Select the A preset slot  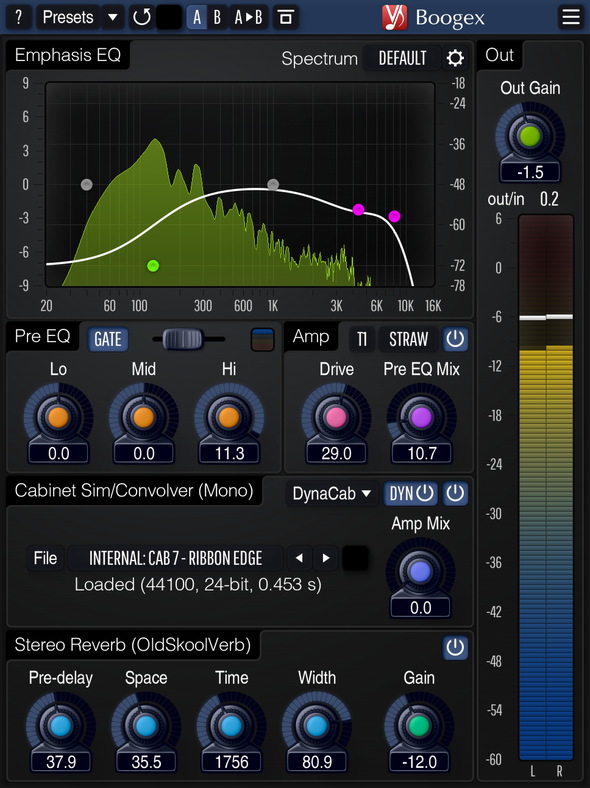tap(197, 17)
